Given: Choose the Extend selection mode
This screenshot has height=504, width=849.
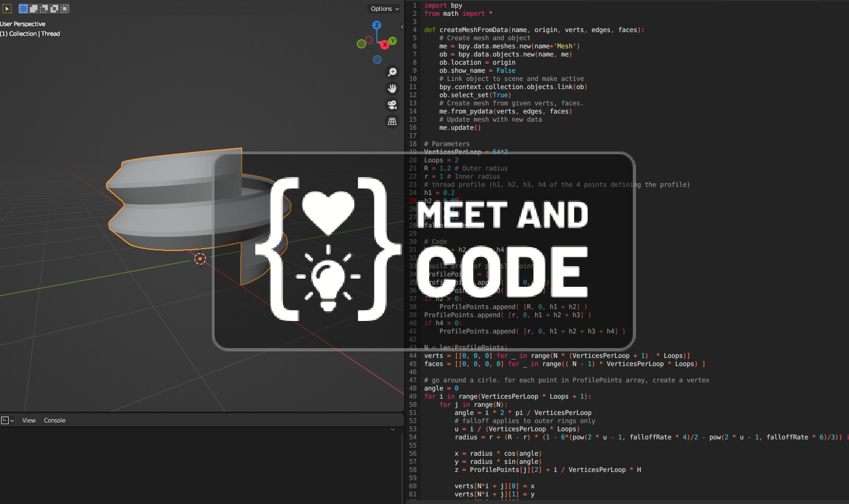Looking at the screenshot, I should [34, 9].
